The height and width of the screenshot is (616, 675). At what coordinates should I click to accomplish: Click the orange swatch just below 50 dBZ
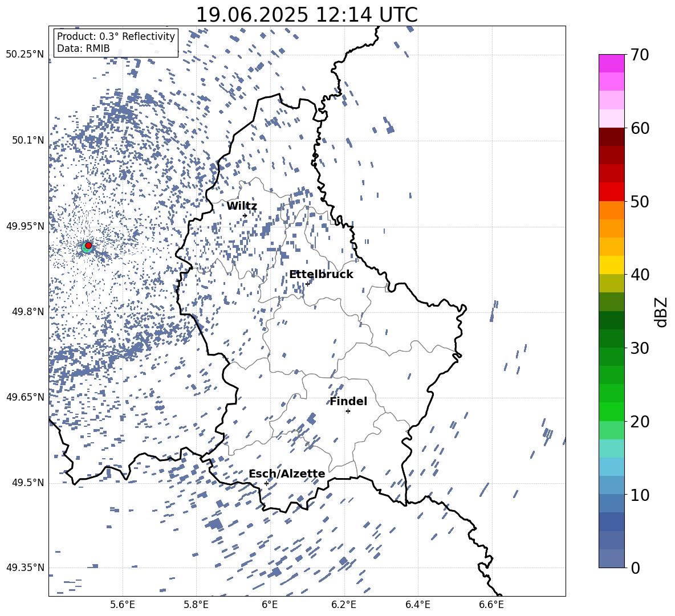611,210
